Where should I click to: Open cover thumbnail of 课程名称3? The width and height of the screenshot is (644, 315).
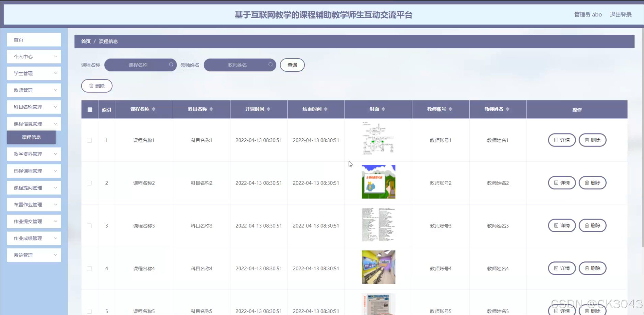tap(379, 224)
